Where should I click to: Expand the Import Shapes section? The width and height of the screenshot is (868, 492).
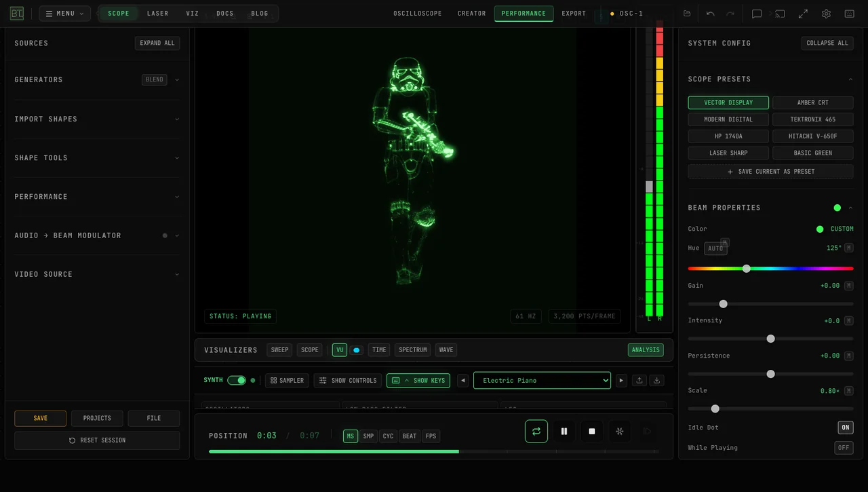[177, 119]
